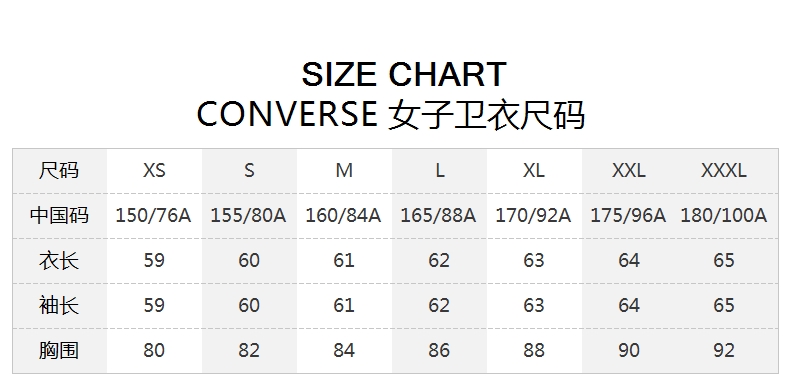Click chest value 84 for M
Screen dimensions: 790x385
344,350
